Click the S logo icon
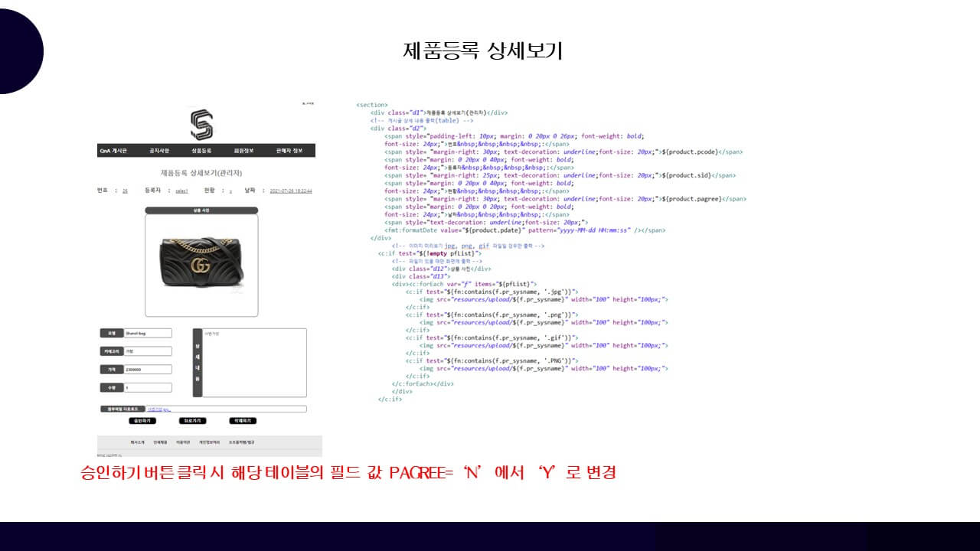980x551 pixels. coord(201,125)
